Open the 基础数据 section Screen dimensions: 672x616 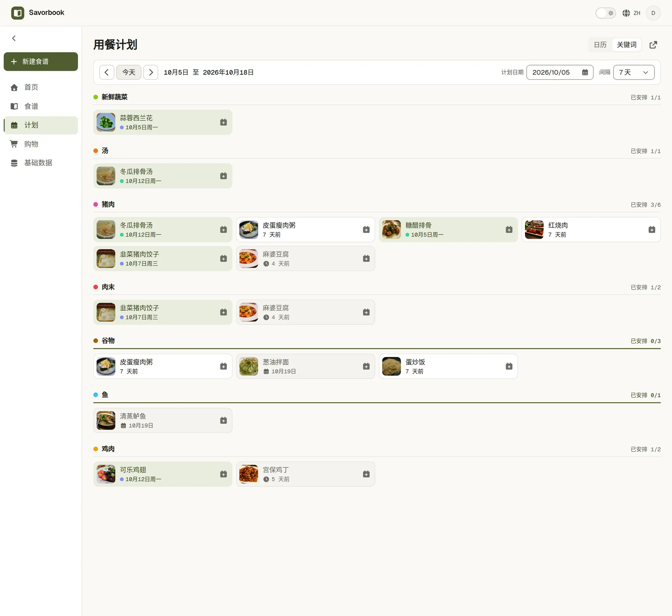tap(41, 163)
